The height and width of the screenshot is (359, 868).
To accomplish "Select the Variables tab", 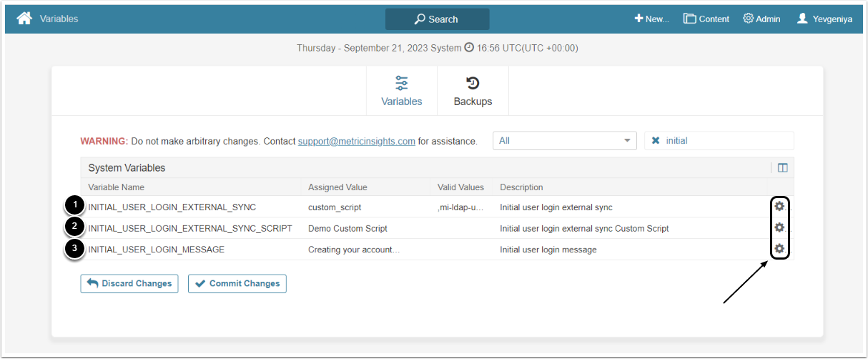I will 401,91.
